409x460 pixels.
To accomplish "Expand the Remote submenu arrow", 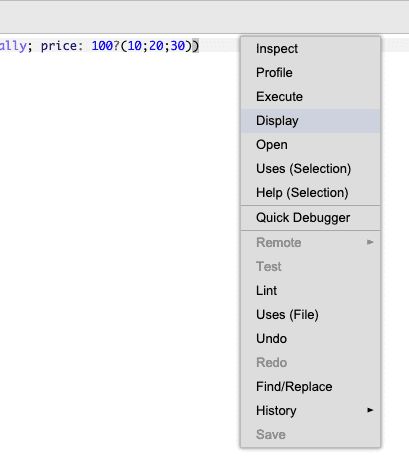I will point(370,242).
